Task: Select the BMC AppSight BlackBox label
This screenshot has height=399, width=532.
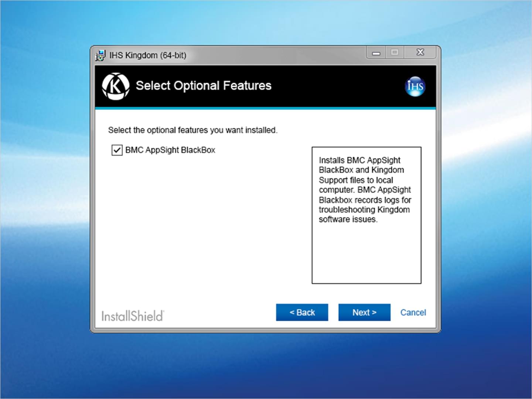Action: 170,150
